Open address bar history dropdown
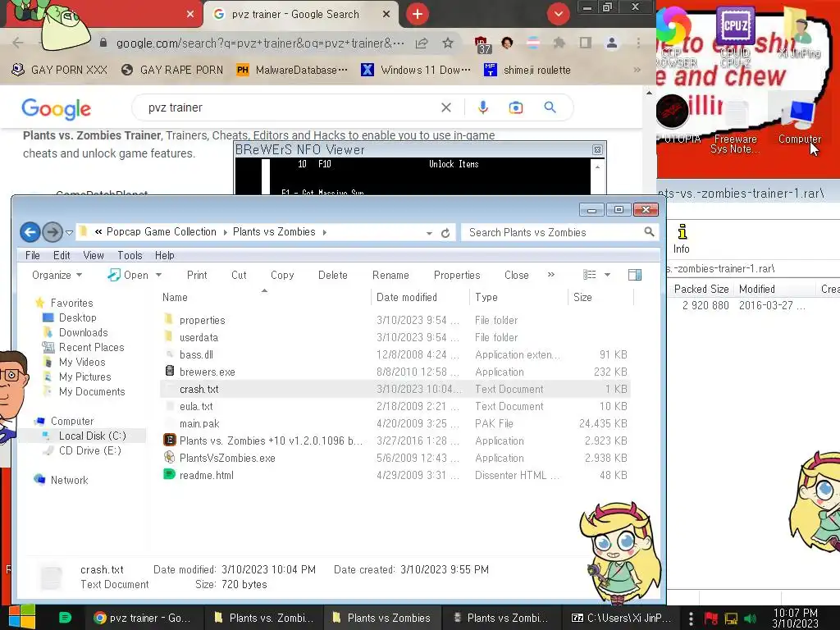 [429, 233]
